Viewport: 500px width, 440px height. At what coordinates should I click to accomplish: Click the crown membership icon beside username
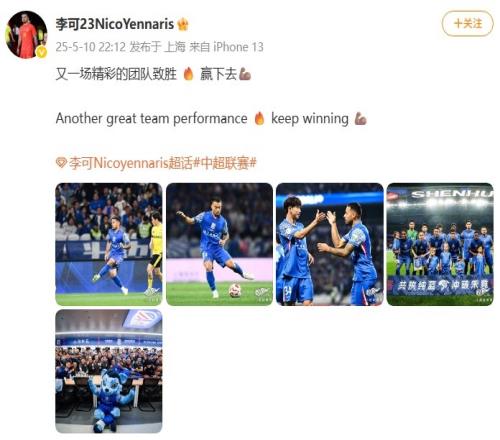[x=183, y=24]
